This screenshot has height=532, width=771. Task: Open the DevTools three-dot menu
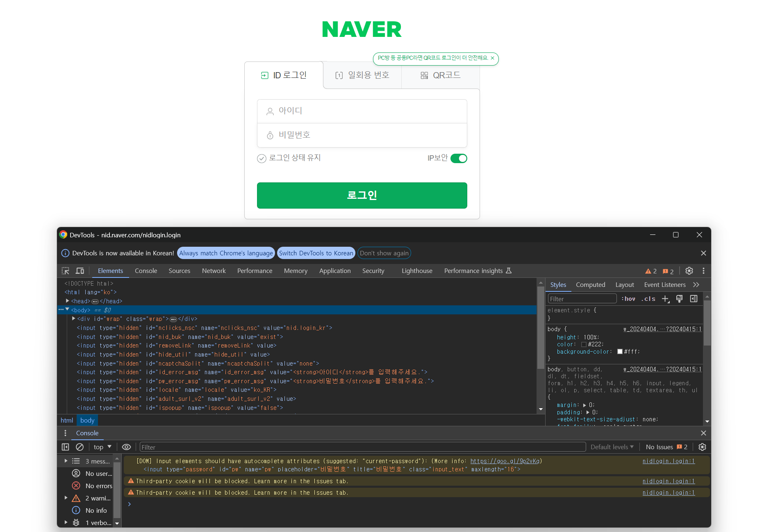point(703,271)
